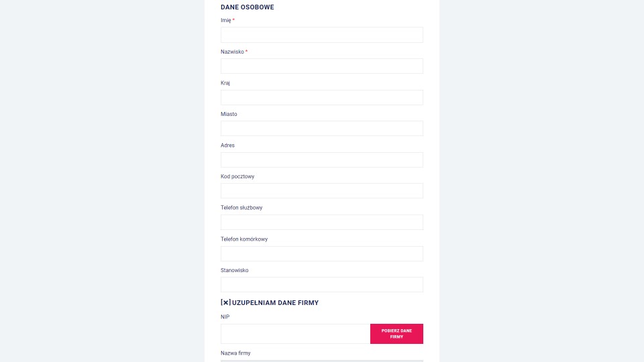Screen dimensions: 644x362
Task: Click the Kod pocztowy input box
Action: pos(321,191)
